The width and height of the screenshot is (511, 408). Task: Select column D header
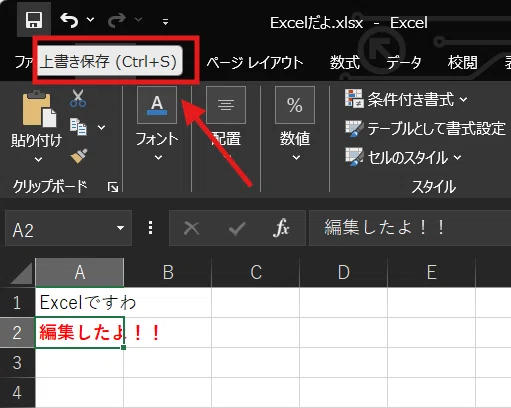(x=344, y=272)
